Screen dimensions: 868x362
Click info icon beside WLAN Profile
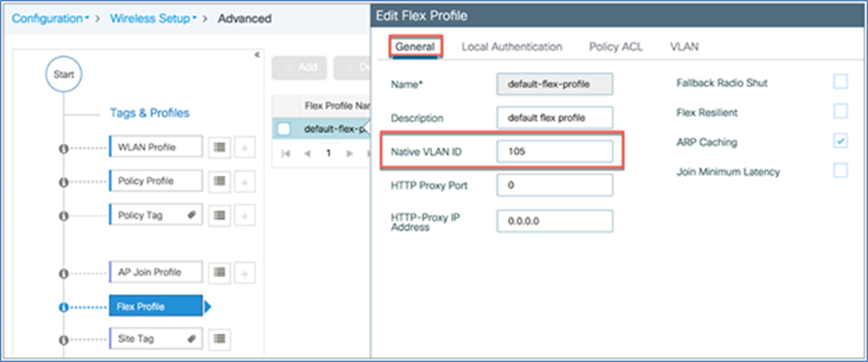[x=63, y=149]
